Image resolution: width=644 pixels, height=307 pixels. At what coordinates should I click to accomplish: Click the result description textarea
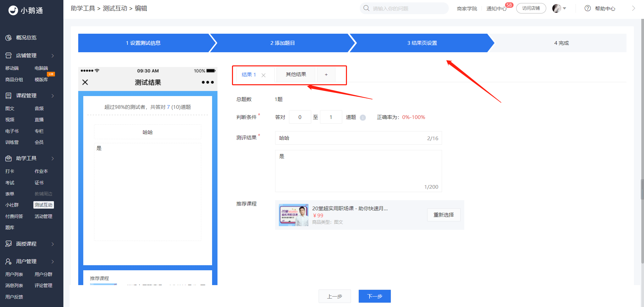358,171
